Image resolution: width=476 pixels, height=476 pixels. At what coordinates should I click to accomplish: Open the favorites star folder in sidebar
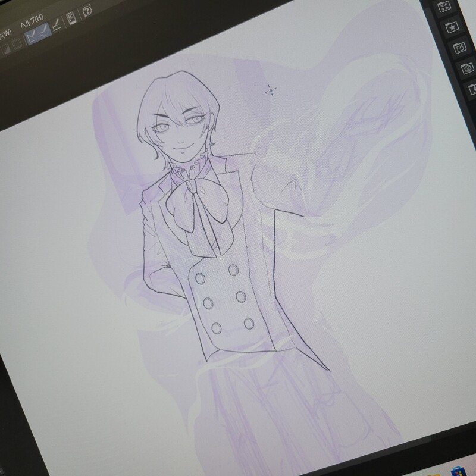(x=452, y=27)
